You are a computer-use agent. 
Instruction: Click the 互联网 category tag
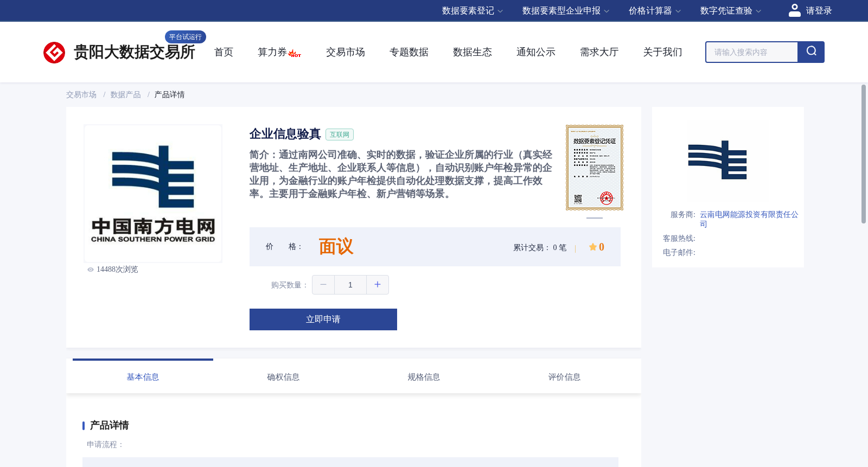[340, 135]
